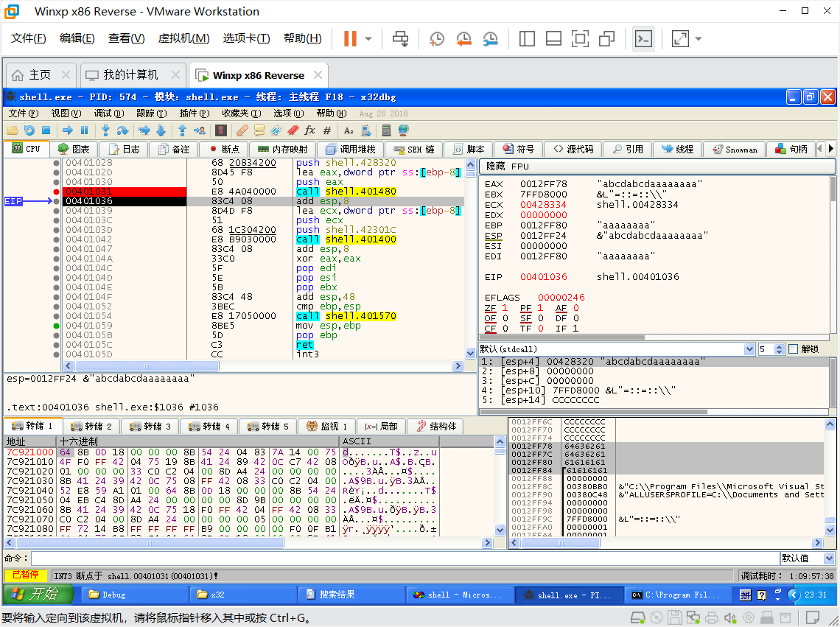The height and width of the screenshot is (627, 840).
Task: Open Patches with the bandage icon
Action: tap(242, 130)
